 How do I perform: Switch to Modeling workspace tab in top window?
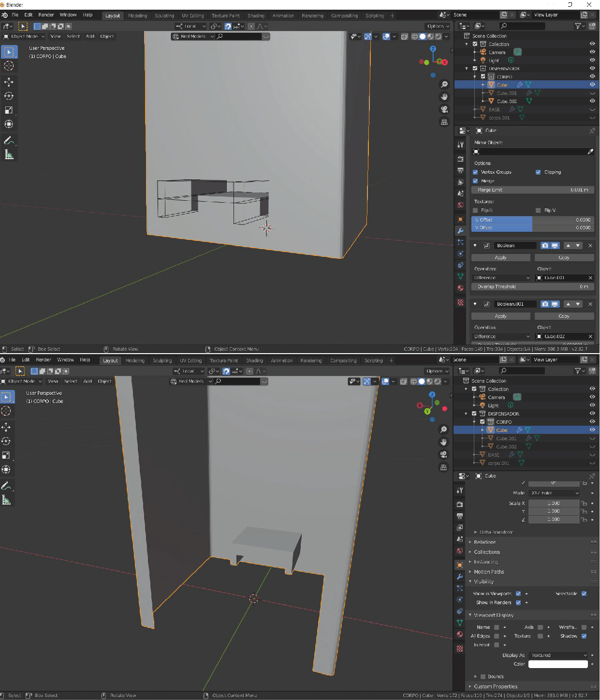[x=138, y=15]
